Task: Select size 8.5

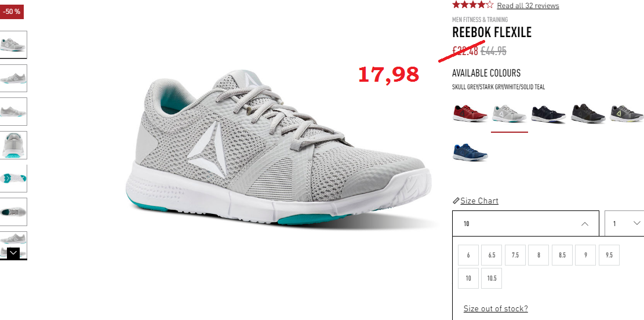Action: coord(562,255)
